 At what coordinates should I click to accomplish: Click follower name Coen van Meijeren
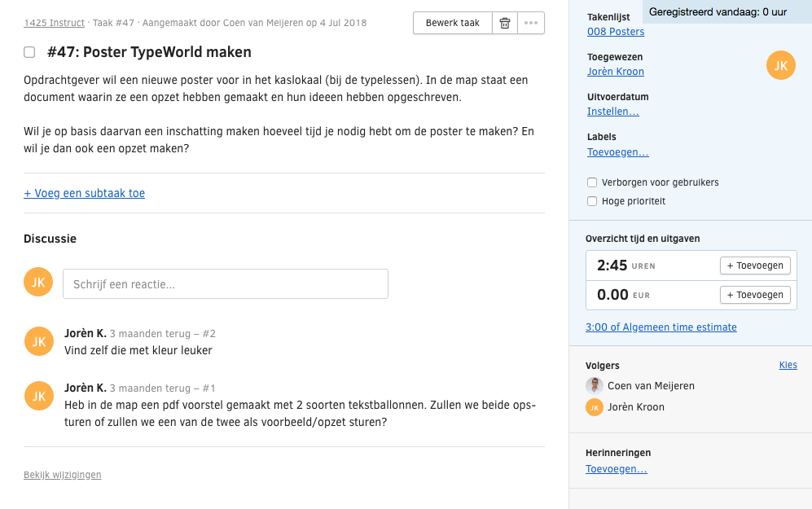coord(651,386)
